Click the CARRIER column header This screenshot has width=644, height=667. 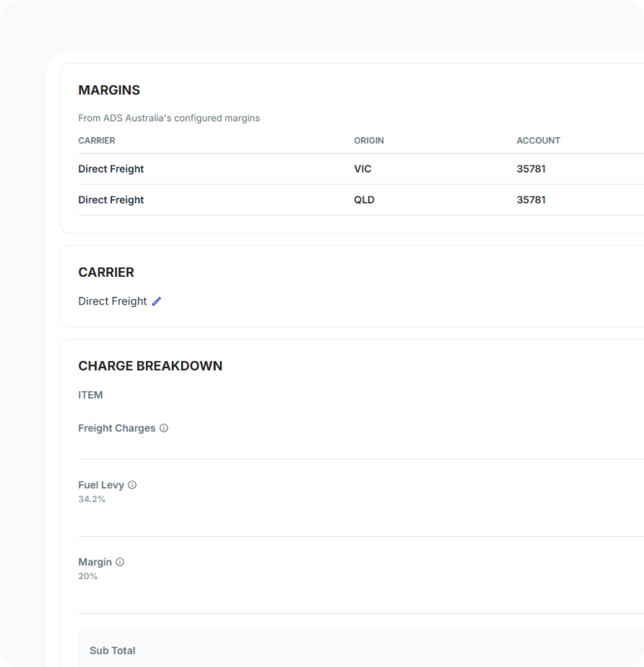(x=96, y=140)
